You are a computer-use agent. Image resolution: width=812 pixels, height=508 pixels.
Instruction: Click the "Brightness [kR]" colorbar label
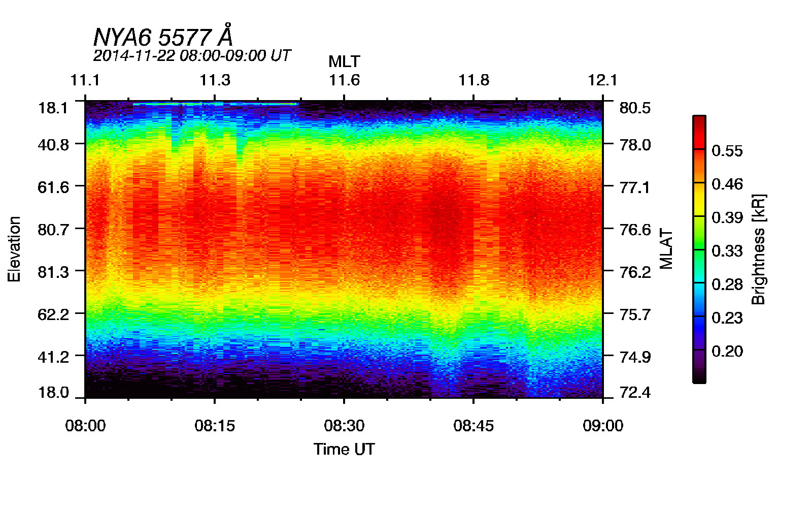758,249
